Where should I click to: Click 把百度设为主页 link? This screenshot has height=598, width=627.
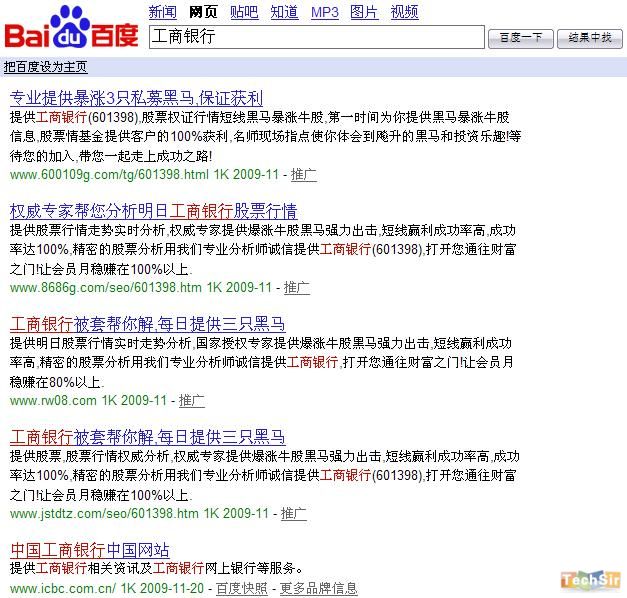click(x=46, y=67)
